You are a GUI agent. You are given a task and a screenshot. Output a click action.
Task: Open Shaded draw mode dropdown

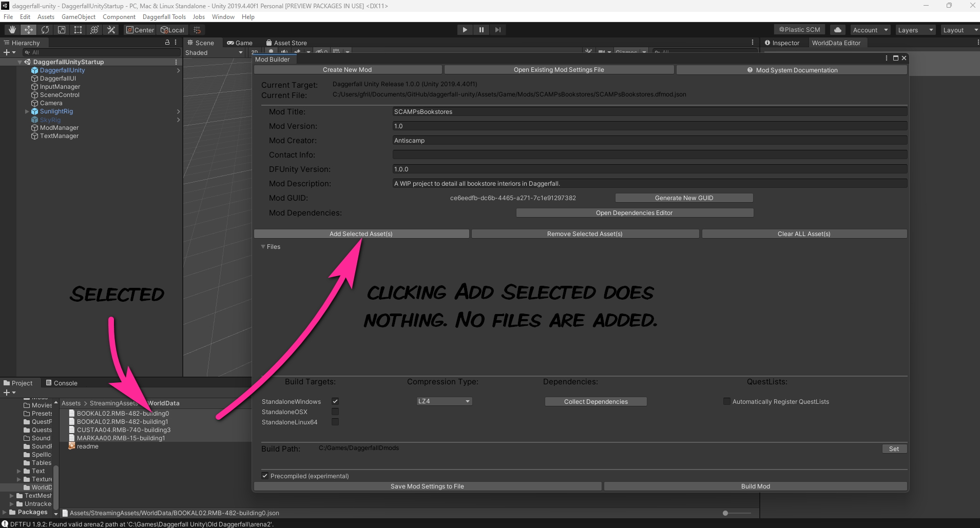click(x=214, y=52)
